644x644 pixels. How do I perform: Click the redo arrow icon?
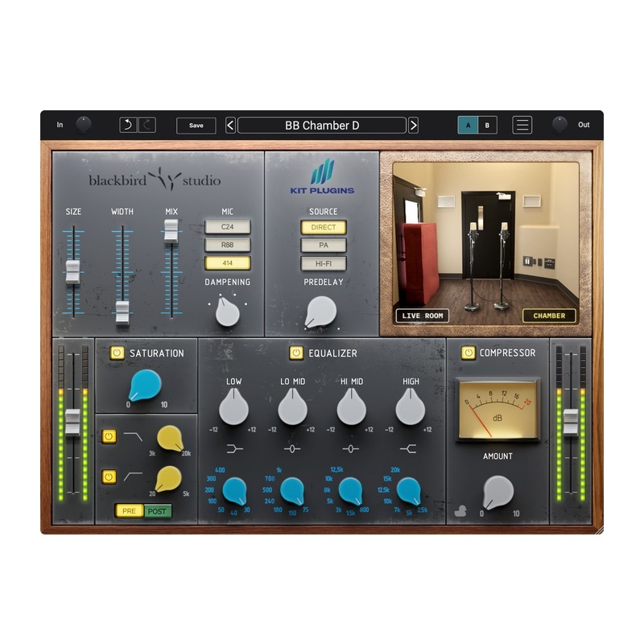point(147,125)
